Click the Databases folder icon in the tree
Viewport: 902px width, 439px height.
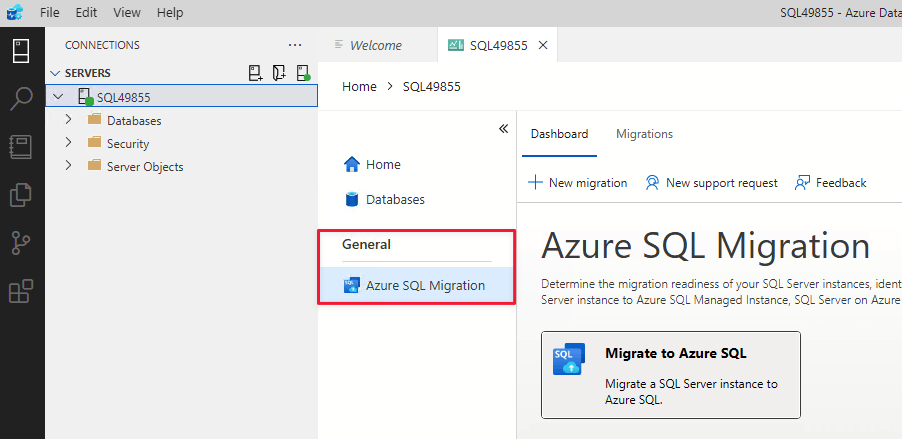point(94,120)
